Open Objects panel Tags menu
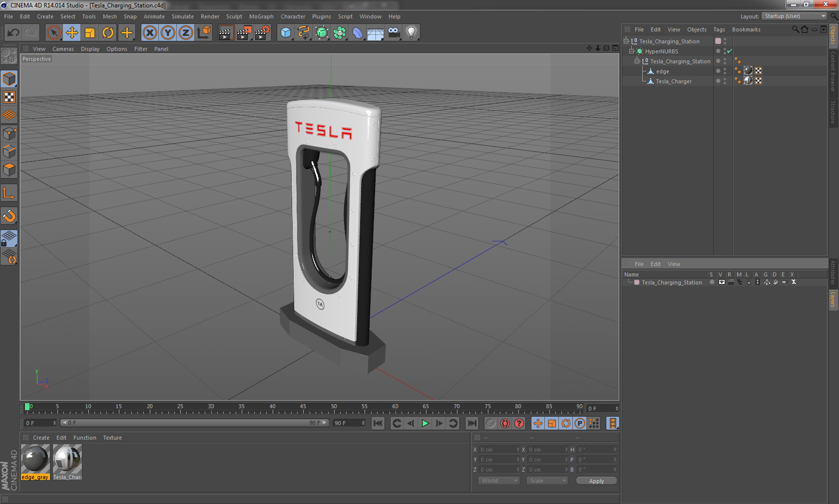 point(719,29)
